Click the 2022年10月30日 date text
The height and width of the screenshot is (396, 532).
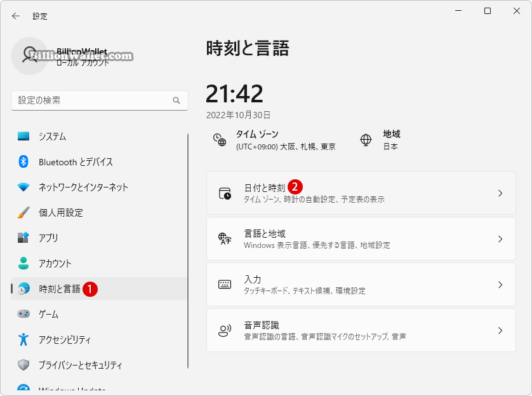click(238, 115)
